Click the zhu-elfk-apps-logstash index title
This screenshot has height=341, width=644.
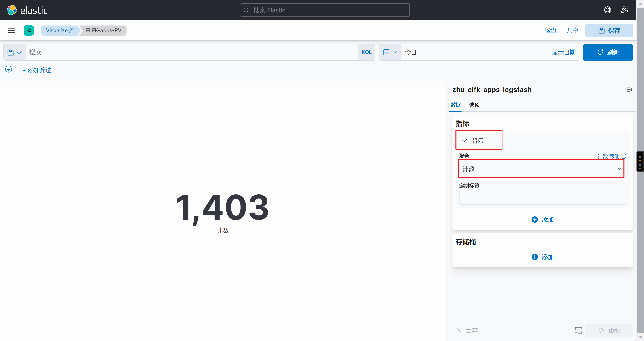point(492,90)
